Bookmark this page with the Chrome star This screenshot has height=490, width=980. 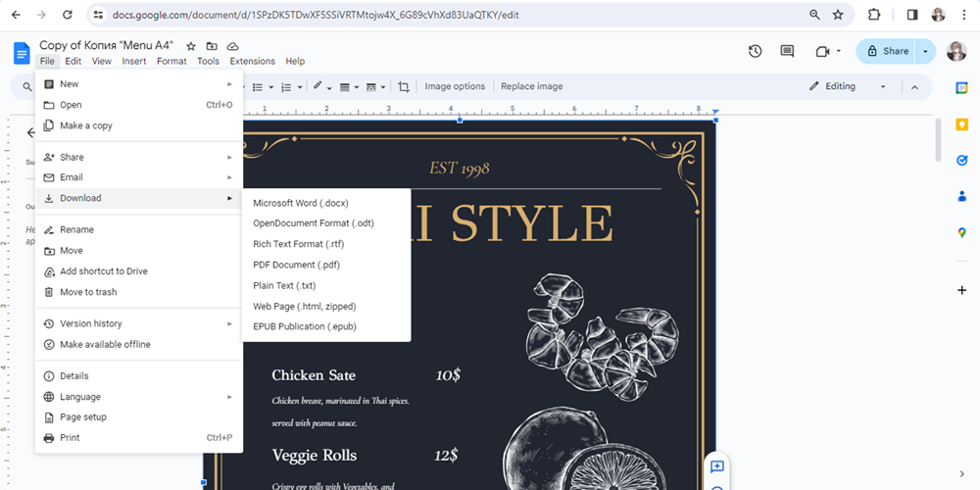(x=838, y=15)
